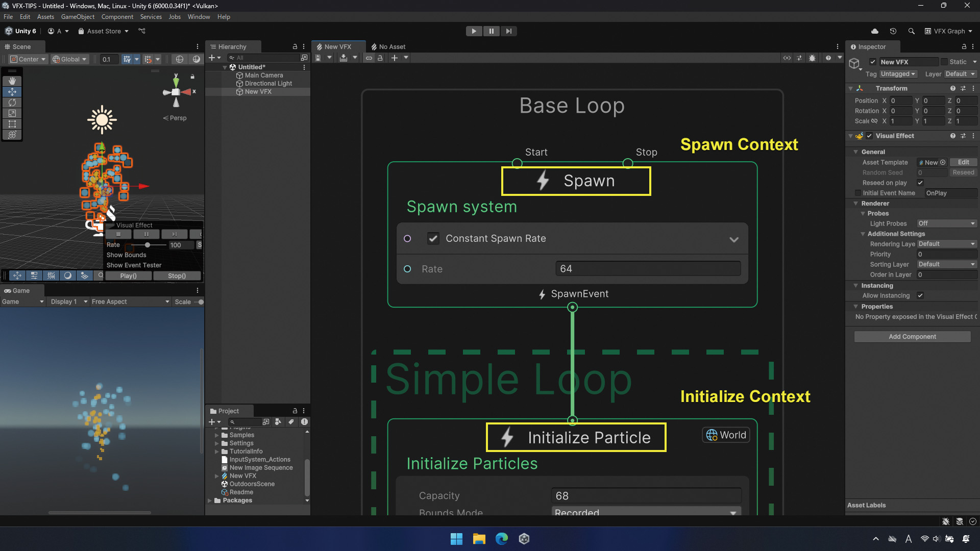Select the Rotate tool in Scene toolbar

(12, 103)
